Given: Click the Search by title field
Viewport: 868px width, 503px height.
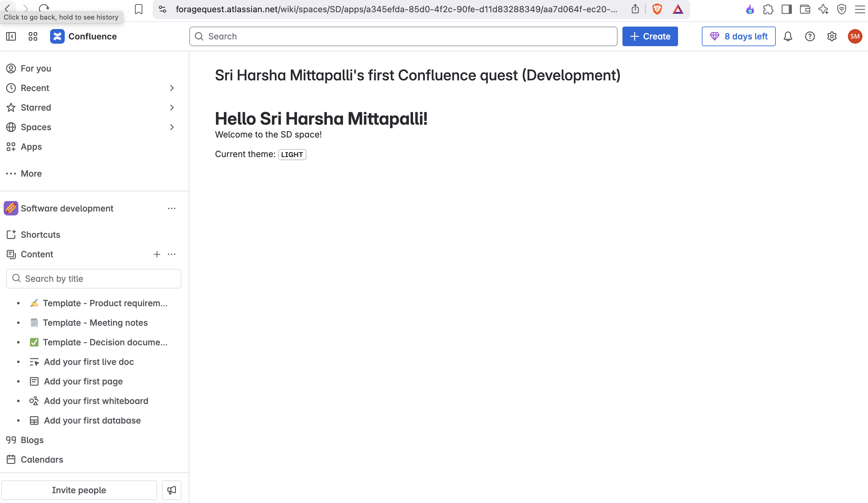Looking at the screenshot, I should pos(94,279).
